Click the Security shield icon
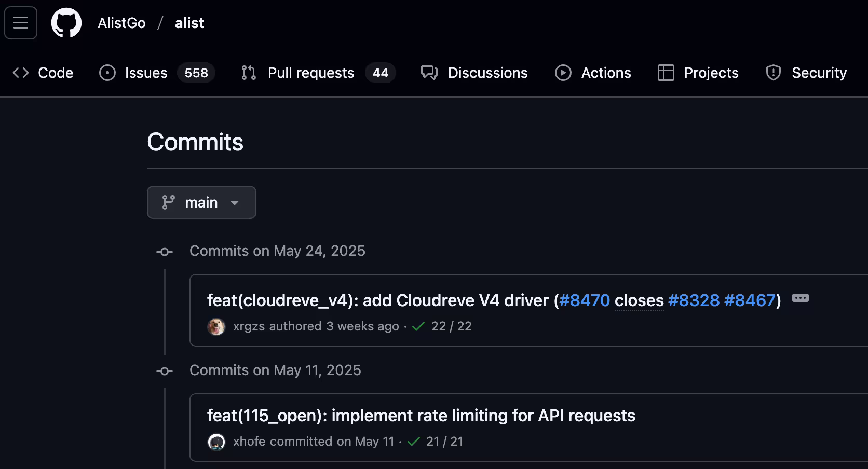 pos(774,73)
